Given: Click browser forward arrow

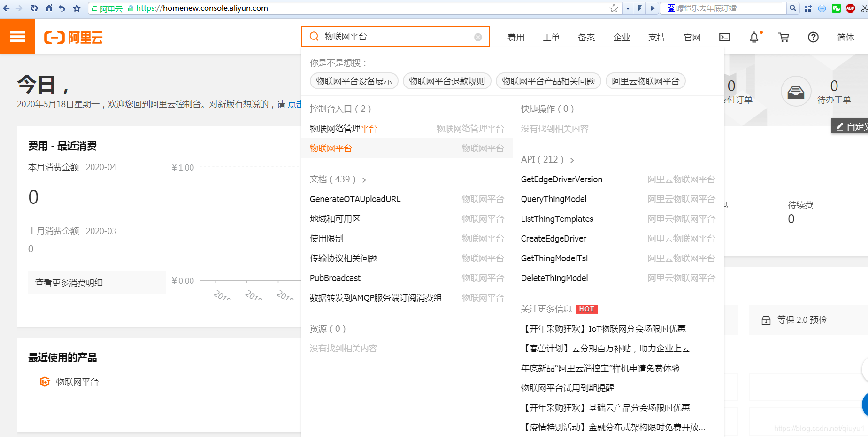Looking at the screenshot, I should click(x=19, y=8).
